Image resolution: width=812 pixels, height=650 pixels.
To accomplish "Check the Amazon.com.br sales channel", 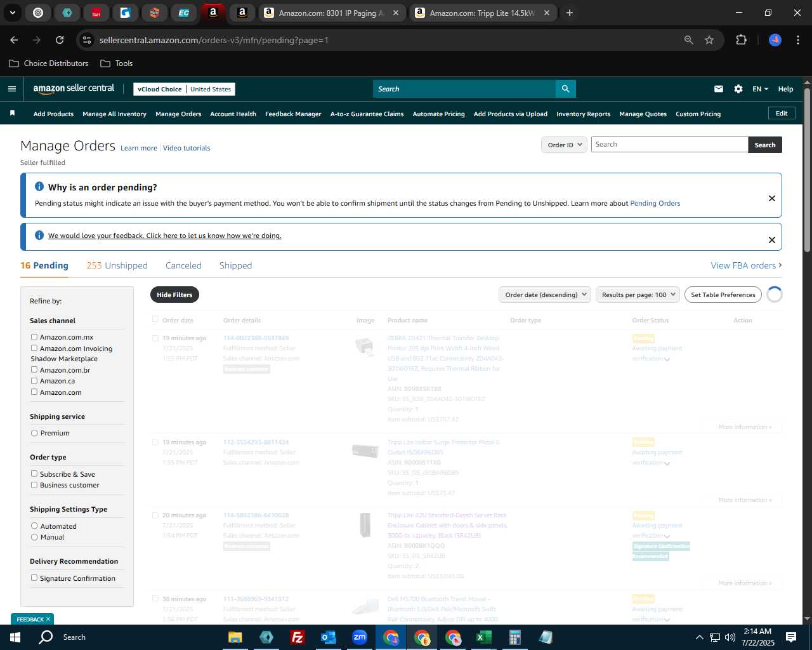I will [x=34, y=369].
